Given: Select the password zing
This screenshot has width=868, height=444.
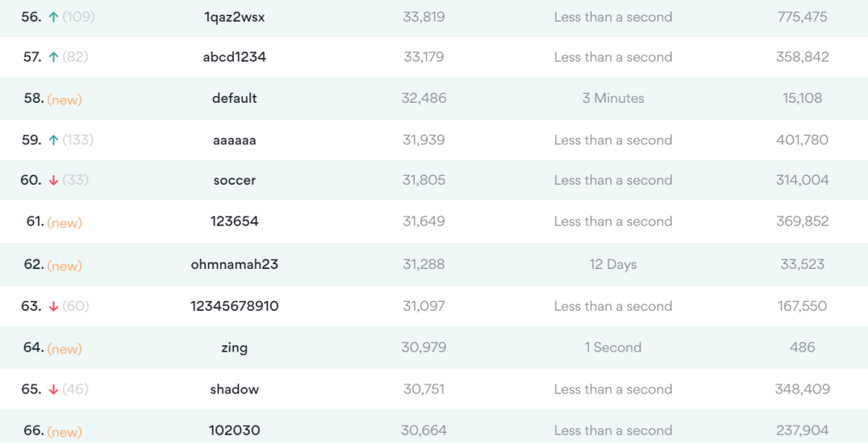Looking at the screenshot, I should (235, 348).
